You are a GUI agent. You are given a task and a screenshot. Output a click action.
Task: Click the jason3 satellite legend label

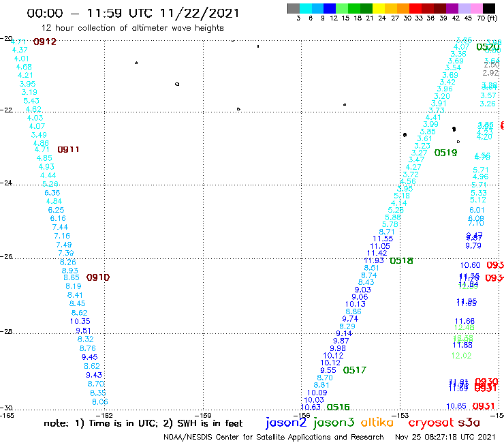tap(334, 423)
